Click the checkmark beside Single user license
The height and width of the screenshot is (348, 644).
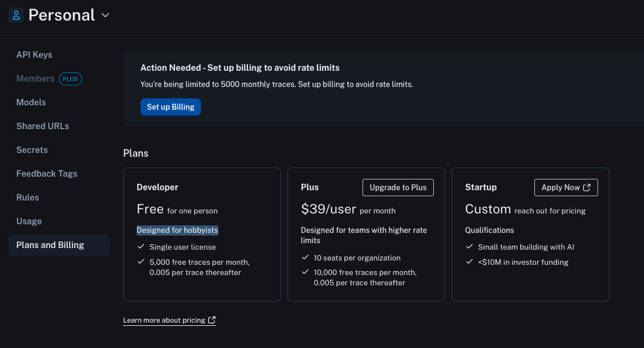[140, 247]
